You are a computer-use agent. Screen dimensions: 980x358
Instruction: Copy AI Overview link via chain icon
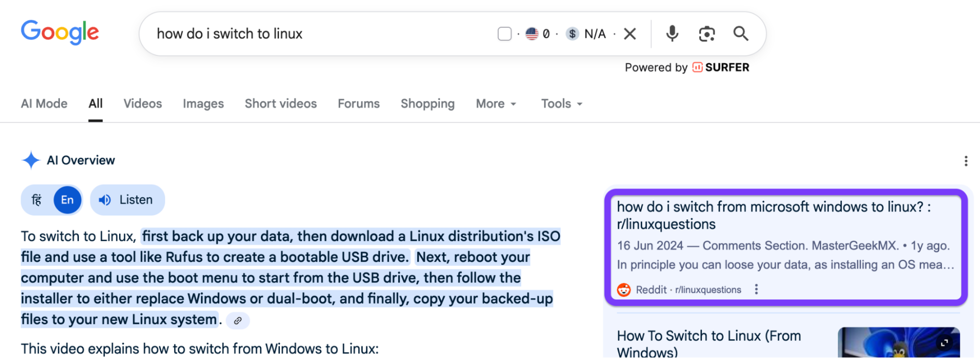click(238, 321)
